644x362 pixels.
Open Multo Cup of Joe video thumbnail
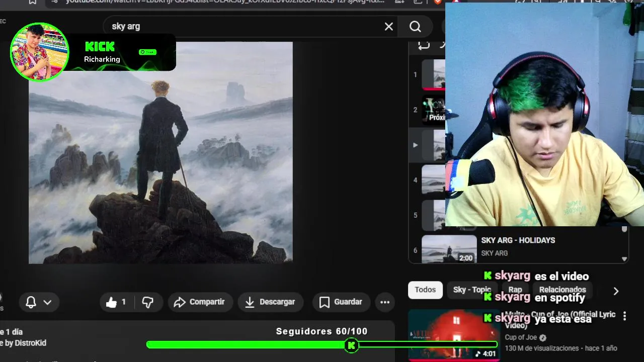pyautogui.click(x=454, y=335)
